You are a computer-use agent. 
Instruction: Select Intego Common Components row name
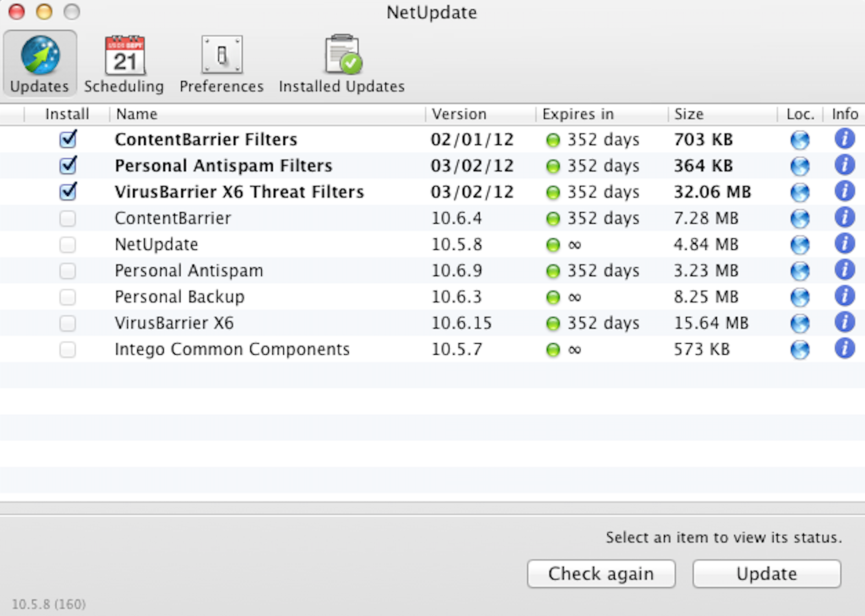232,350
